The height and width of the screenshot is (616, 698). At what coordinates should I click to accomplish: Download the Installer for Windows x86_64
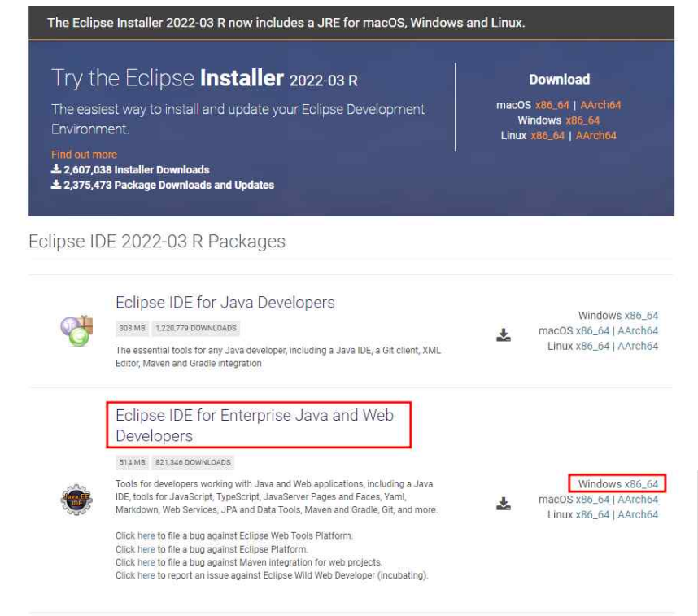pos(582,120)
